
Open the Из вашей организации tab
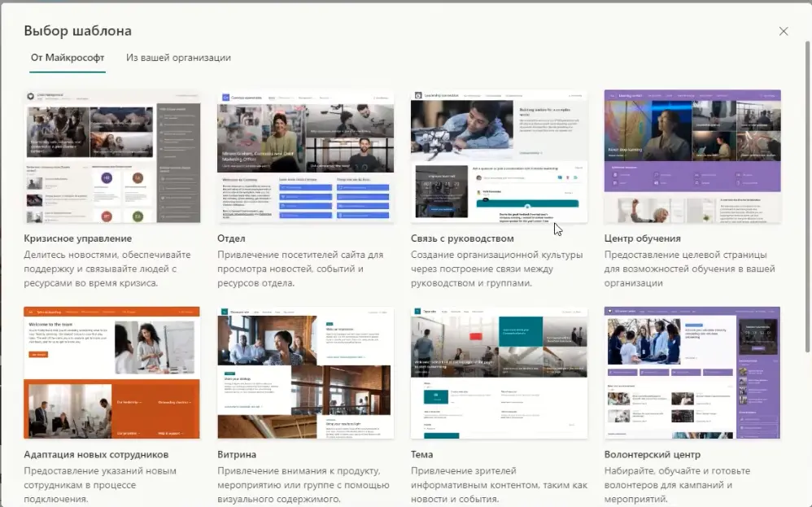tap(178, 58)
